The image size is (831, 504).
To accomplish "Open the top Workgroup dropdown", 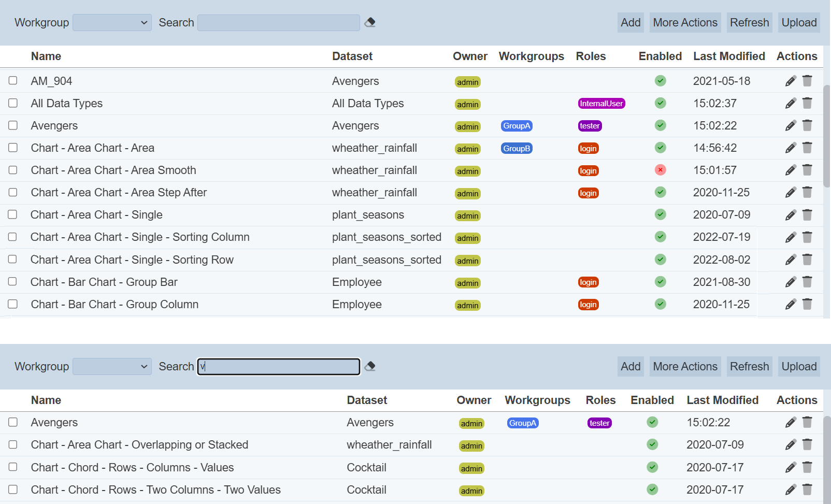I will coord(112,22).
